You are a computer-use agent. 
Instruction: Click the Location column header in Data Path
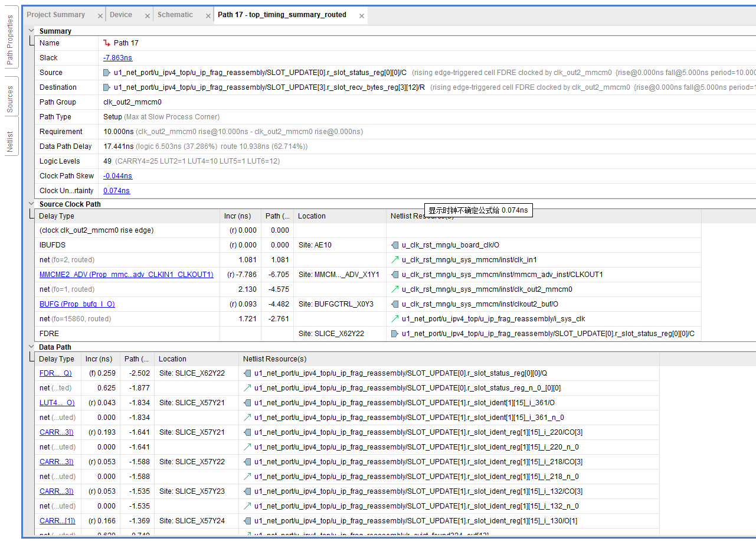(172, 359)
